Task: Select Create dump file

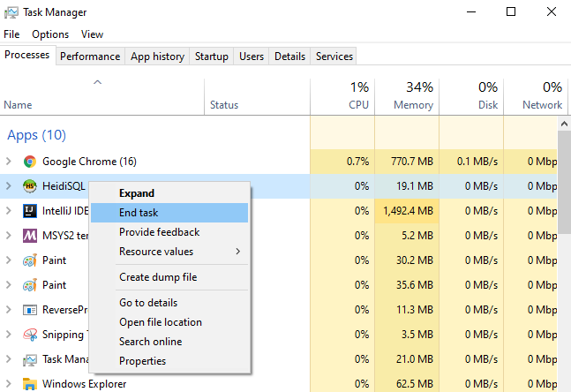Action: [169, 277]
